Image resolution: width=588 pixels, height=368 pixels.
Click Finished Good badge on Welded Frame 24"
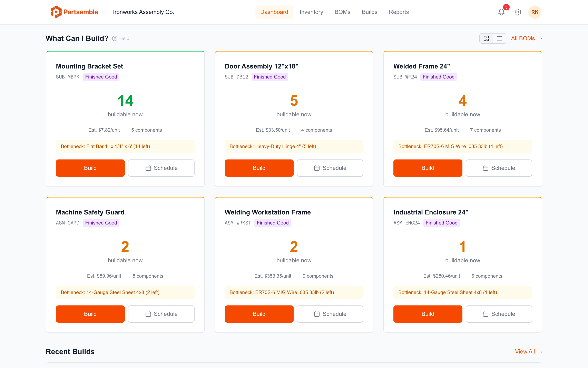[x=438, y=77]
